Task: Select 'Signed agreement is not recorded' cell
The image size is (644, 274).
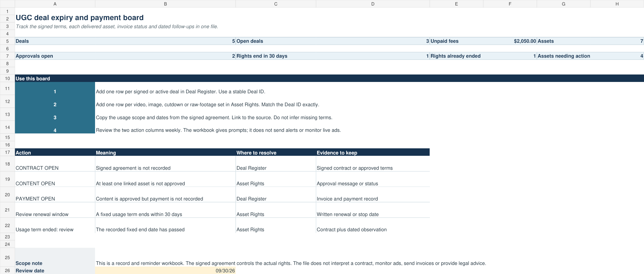Action: (165, 164)
